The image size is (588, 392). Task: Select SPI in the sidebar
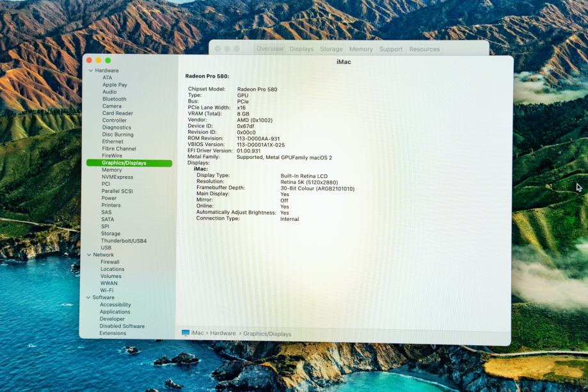tap(105, 227)
